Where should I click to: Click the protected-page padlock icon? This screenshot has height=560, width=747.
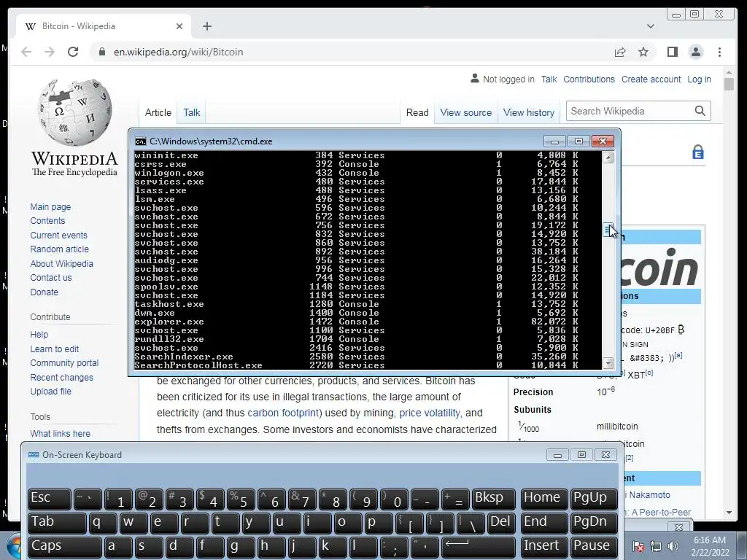tap(698, 152)
